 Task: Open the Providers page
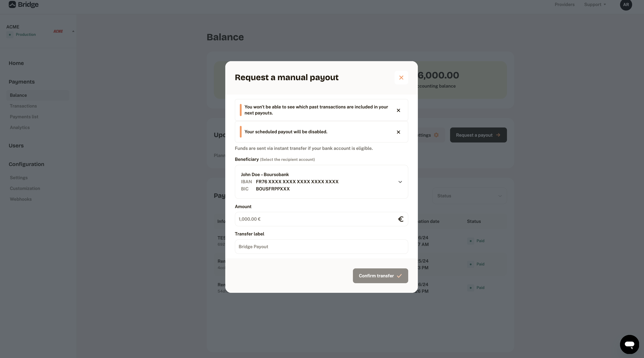coord(565,4)
